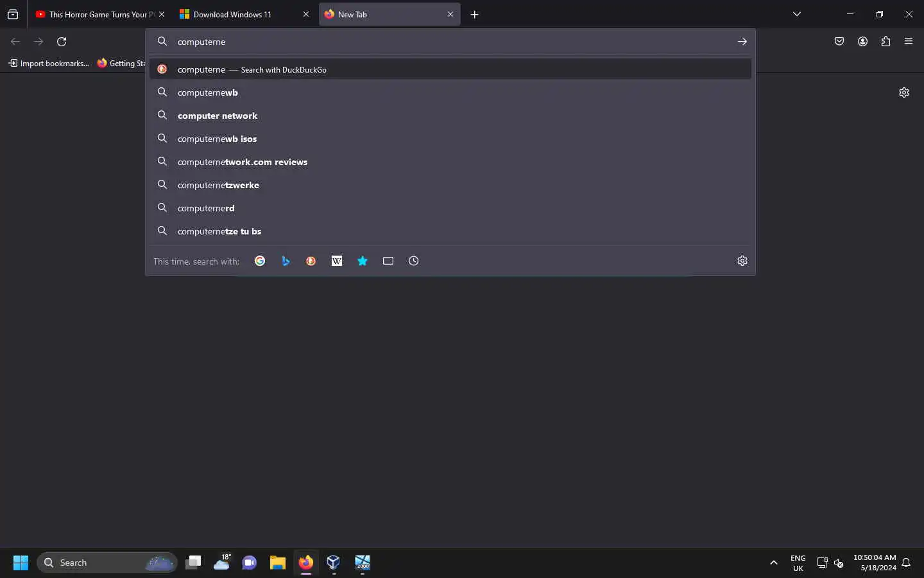
Task: Click volume muted tray icon
Action: [839, 563]
